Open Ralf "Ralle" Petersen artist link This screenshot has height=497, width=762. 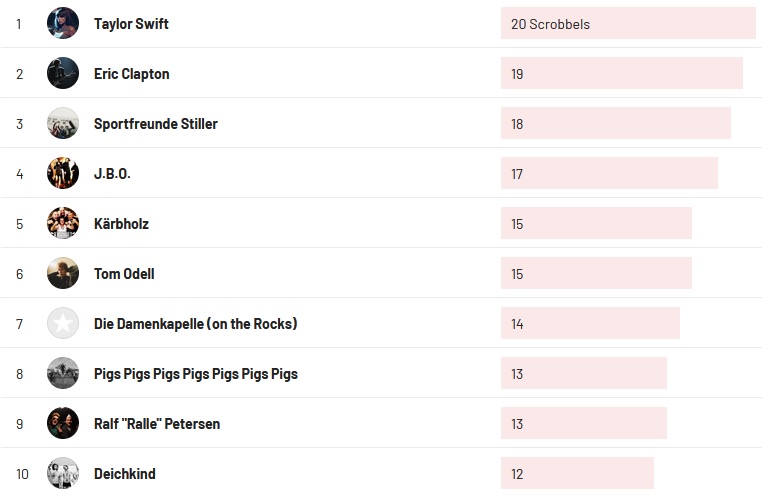[156, 424]
